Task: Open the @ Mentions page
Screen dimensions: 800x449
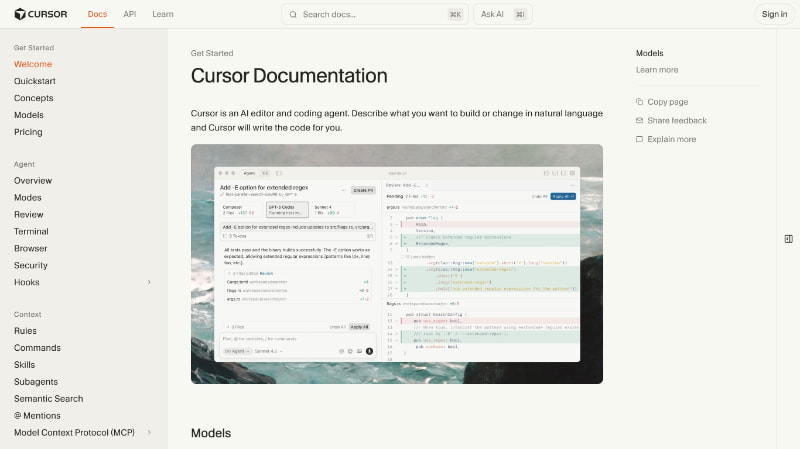Action: [x=37, y=415]
